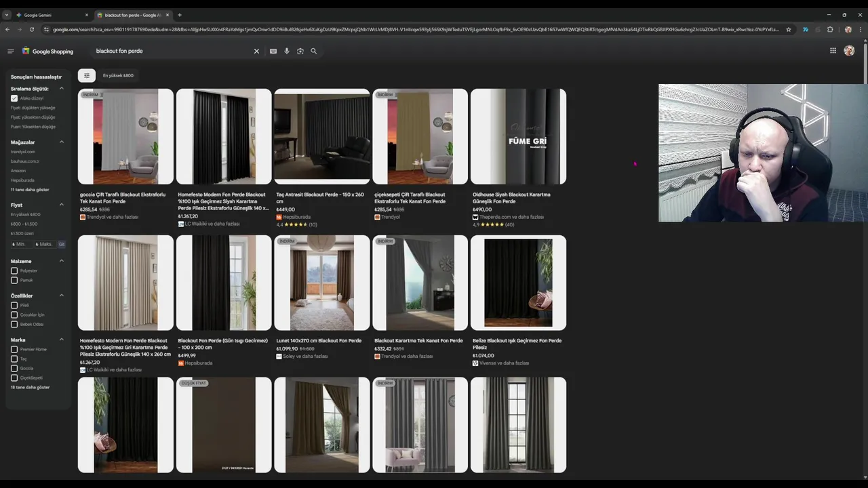Collapse the Mağazalar section
Screen dimensions: 868x488
point(62,142)
